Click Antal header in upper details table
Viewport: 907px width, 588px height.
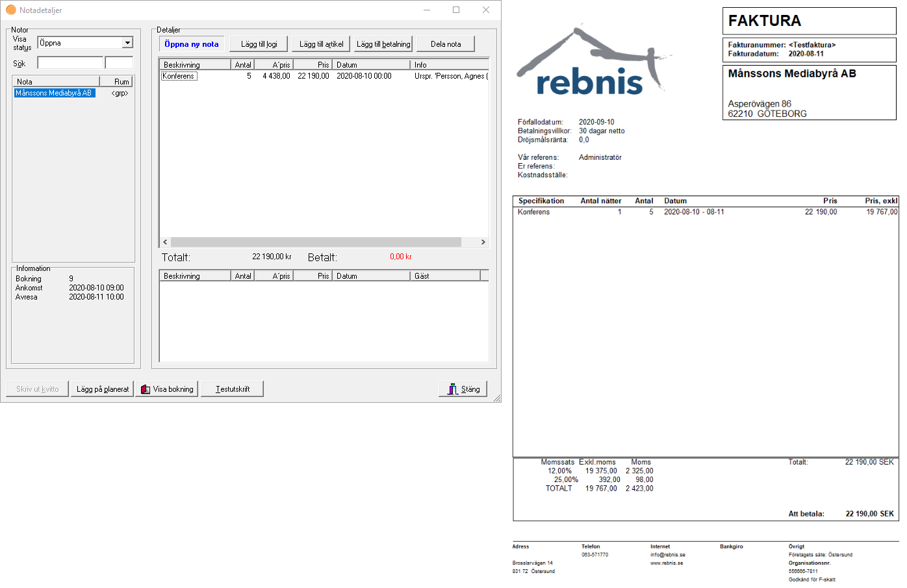pos(243,65)
